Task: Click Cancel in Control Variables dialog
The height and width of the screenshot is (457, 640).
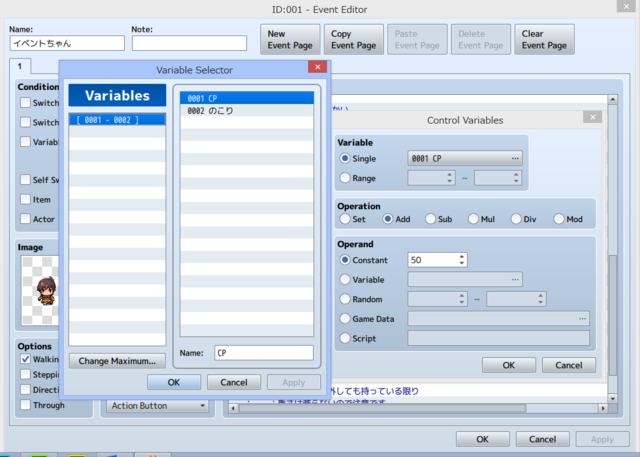Action: click(569, 365)
